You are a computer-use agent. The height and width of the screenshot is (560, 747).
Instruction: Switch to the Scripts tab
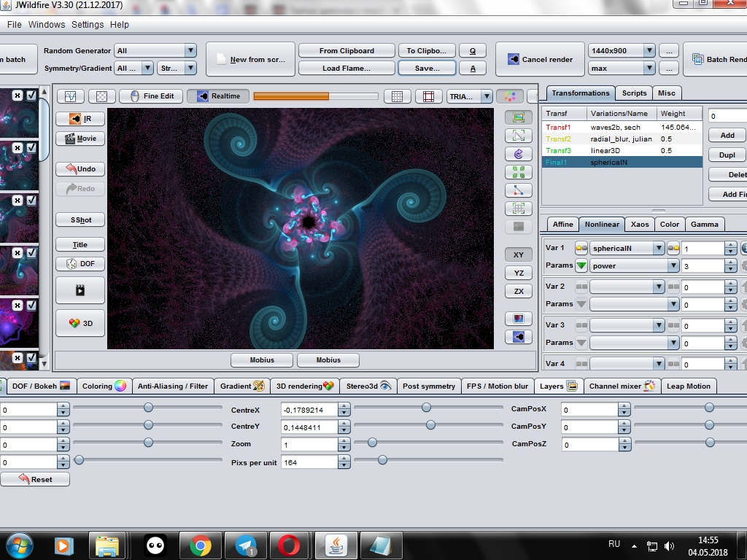point(634,93)
